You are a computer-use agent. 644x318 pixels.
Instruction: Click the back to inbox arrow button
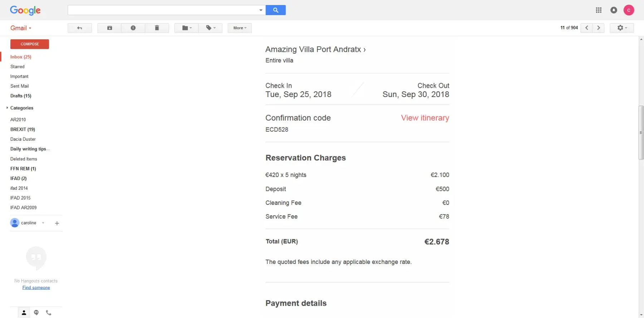tap(79, 28)
